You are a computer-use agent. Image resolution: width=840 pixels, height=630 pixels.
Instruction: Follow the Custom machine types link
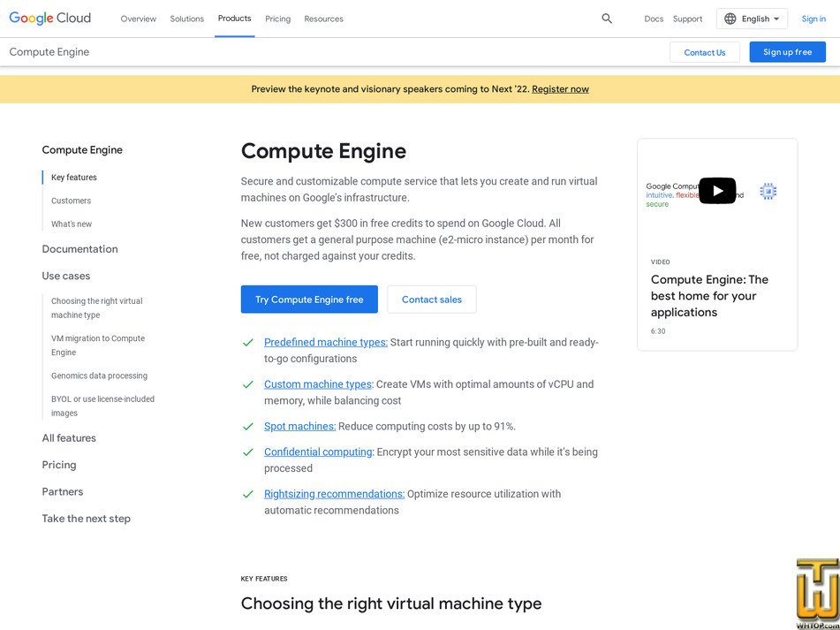point(317,383)
